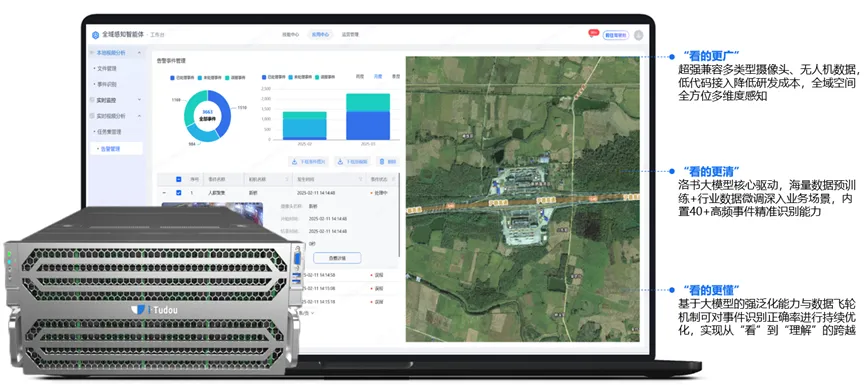Click the 全域感知智能体 hexagon logo icon
866x390 pixels.
pyautogui.click(x=96, y=35)
